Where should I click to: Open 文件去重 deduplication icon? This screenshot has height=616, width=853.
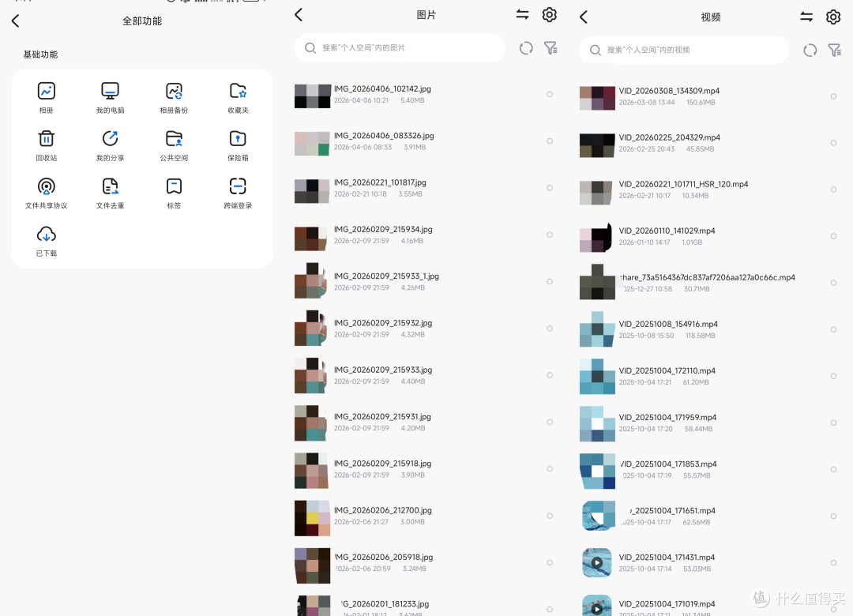tap(110, 186)
